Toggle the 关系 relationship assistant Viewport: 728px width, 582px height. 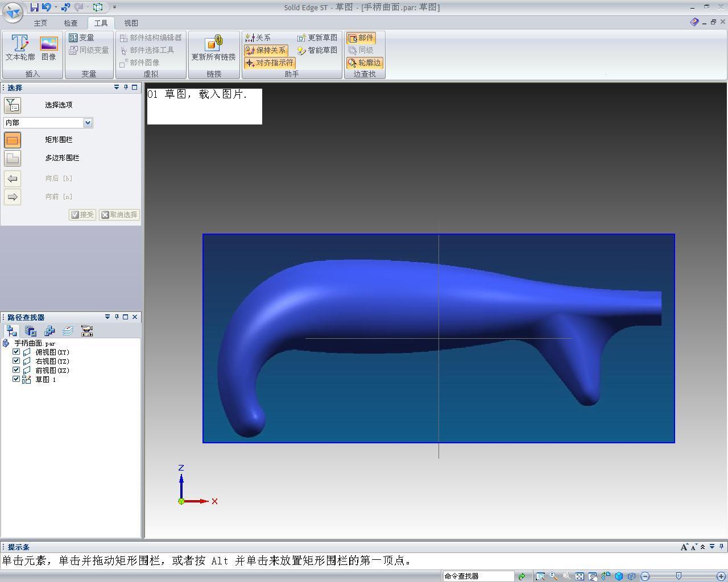tap(258, 38)
